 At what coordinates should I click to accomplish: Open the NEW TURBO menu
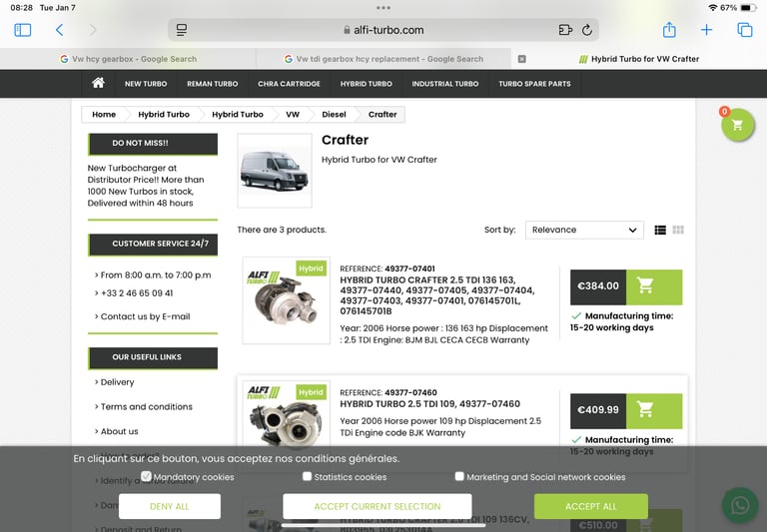146,84
